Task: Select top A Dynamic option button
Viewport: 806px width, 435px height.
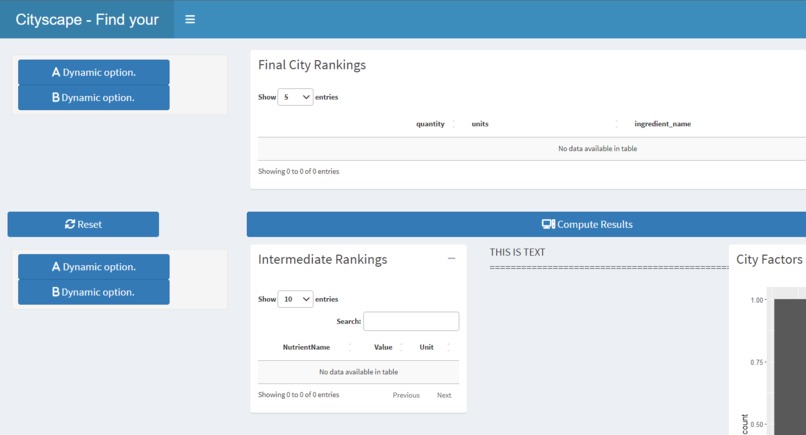Action: [x=94, y=72]
